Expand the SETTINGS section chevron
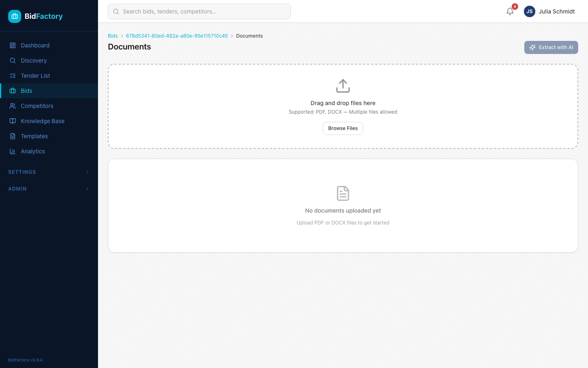The height and width of the screenshot is (368, 588). [x=87, y=172]
